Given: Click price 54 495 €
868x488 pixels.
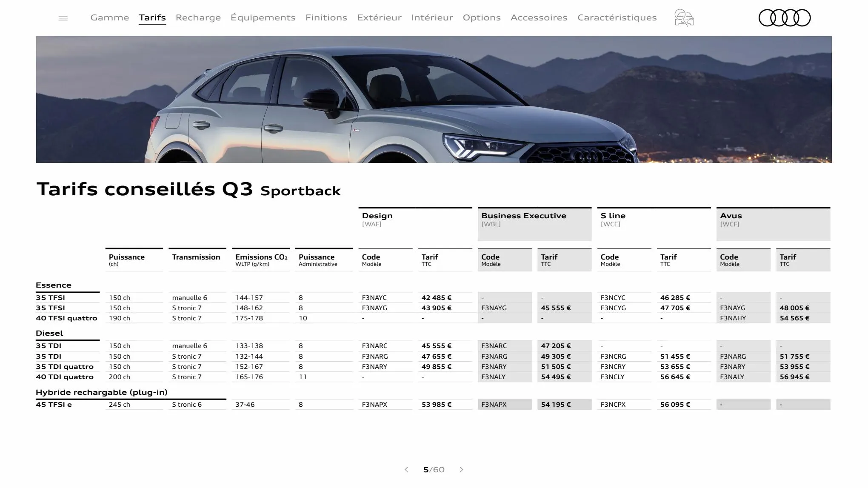Looking at the screenshot, I should (x=556, y=377).
